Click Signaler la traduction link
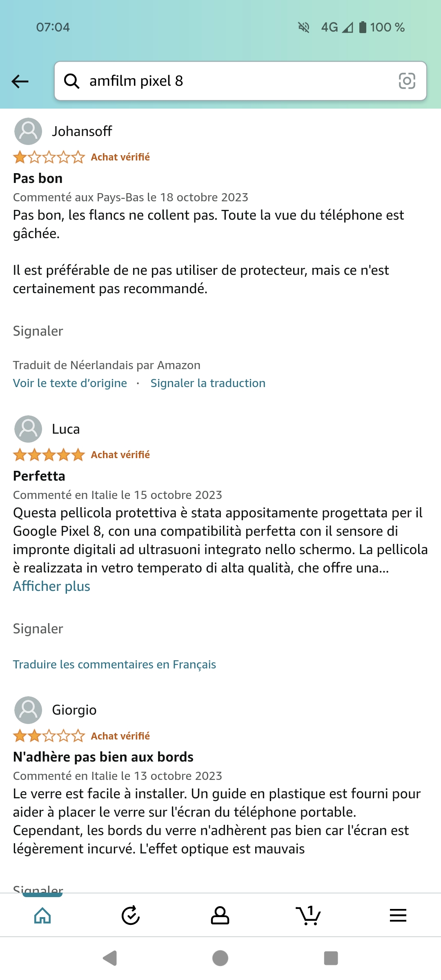Screen dimensions: 441x980 [x=208, y=383]
